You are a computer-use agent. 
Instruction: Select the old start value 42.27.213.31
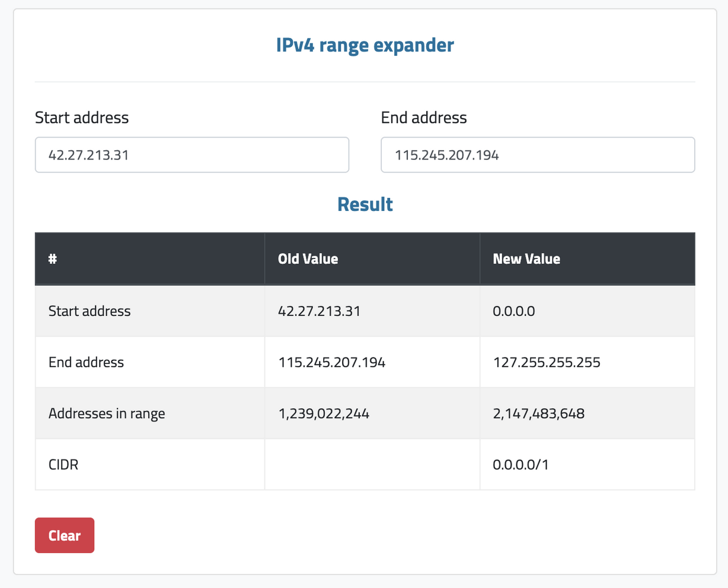pos(319,311)
